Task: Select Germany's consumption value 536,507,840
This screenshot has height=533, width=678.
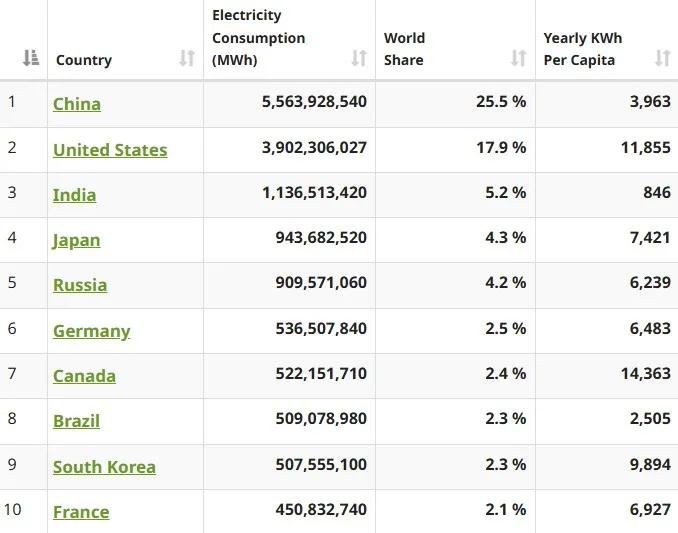Action: coord(321,329)
